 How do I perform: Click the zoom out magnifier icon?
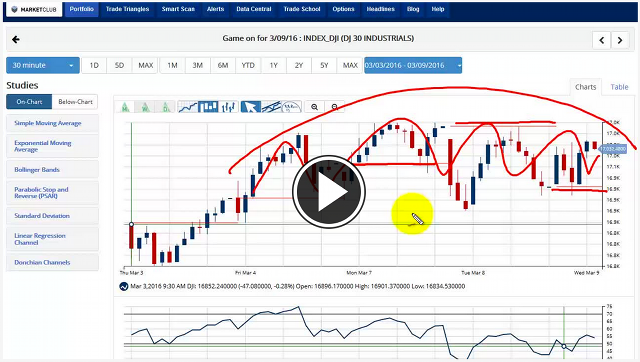335,107
